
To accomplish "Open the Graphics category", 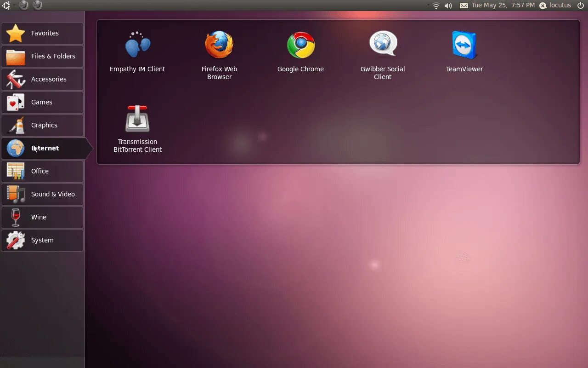I will pyautogui.click(x=42, y=125).
